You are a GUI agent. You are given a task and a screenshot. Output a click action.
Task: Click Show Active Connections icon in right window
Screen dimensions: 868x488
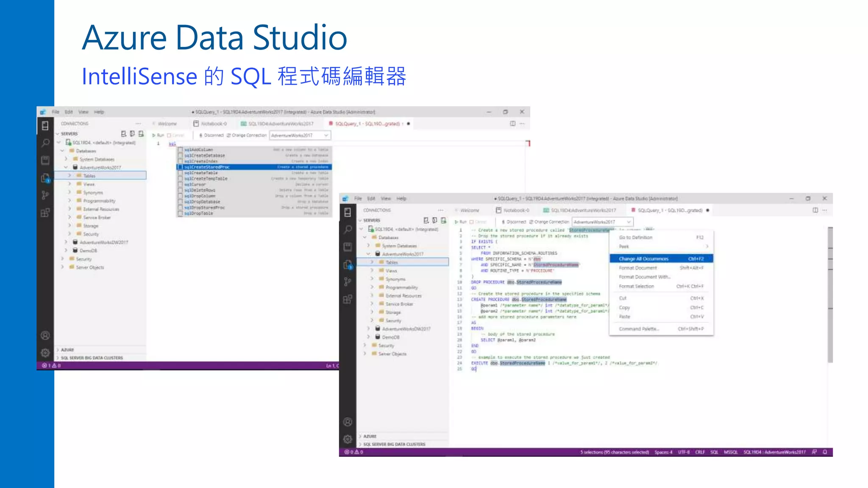pyautogui.click(x=444, y=220)
